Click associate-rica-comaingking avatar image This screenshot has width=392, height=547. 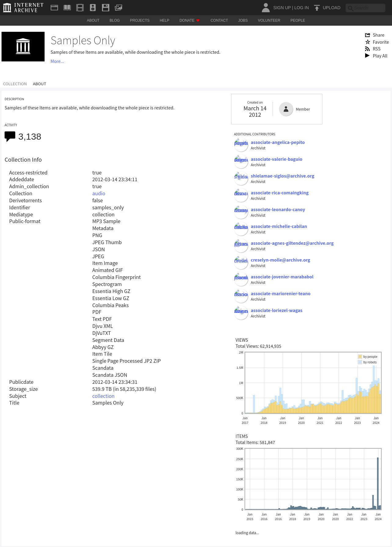241,195
